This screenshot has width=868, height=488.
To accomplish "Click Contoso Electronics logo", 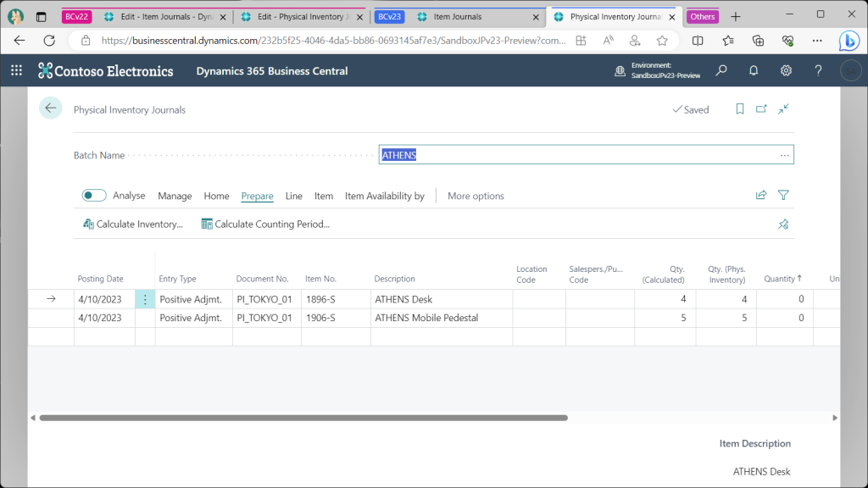I will tap(106, 71).
